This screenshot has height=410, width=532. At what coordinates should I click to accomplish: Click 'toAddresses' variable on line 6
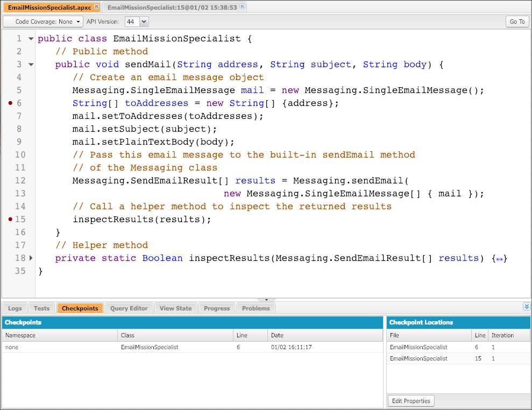pos(157,103)
